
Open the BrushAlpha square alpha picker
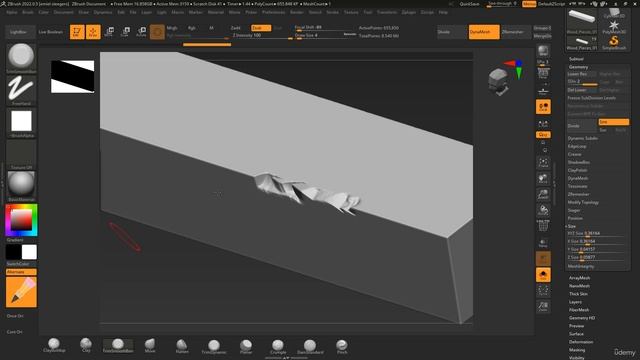[x=21, y=122]
